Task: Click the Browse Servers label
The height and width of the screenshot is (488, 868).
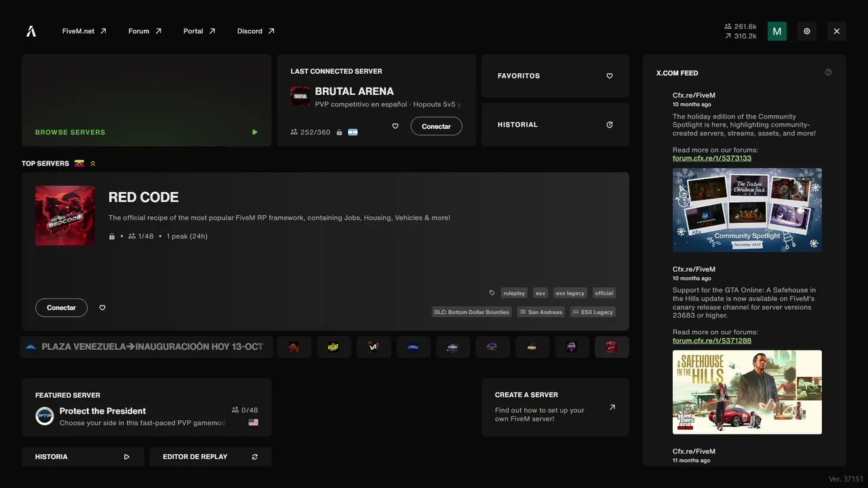Action: (x=71, y=132)
